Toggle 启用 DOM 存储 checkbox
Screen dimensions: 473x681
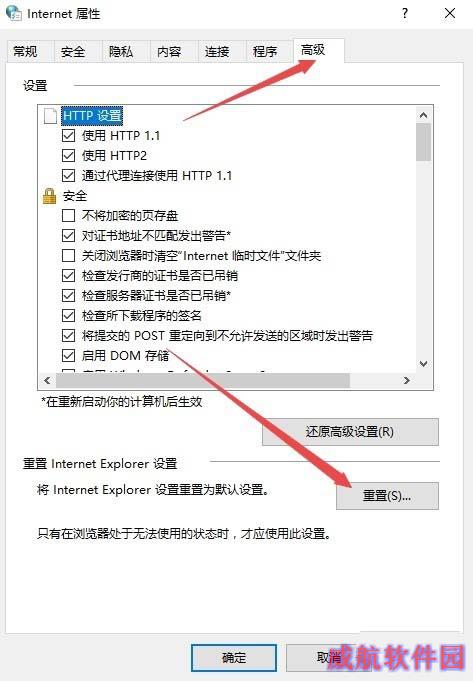click(68, 356)
